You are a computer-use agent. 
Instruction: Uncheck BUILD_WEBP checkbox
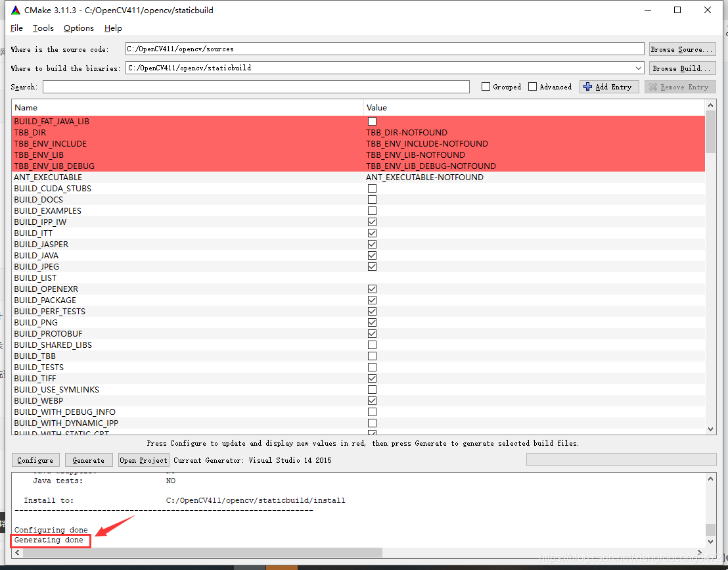(x=372, y=401)
